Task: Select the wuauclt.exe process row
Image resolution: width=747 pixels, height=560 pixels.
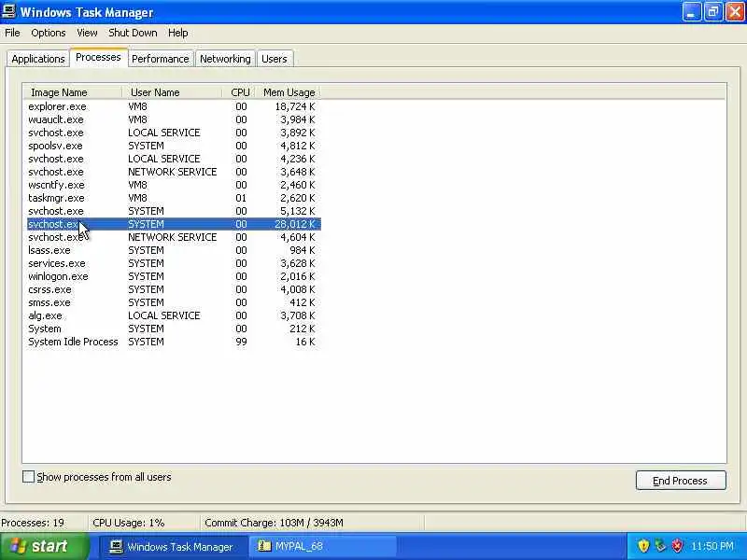Action: click(174, 119)
